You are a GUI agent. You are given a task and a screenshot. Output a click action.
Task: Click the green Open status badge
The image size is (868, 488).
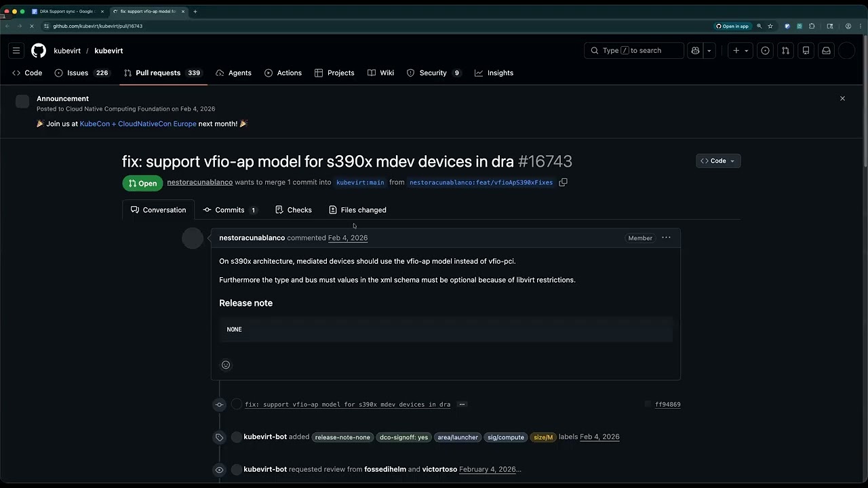click(x=142, y=183)
